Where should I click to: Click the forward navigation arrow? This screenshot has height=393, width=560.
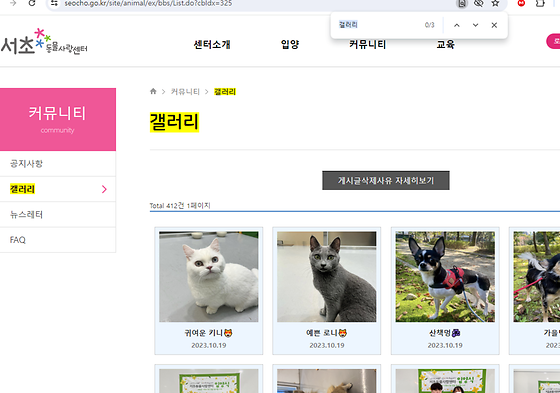tap(13, 3)
